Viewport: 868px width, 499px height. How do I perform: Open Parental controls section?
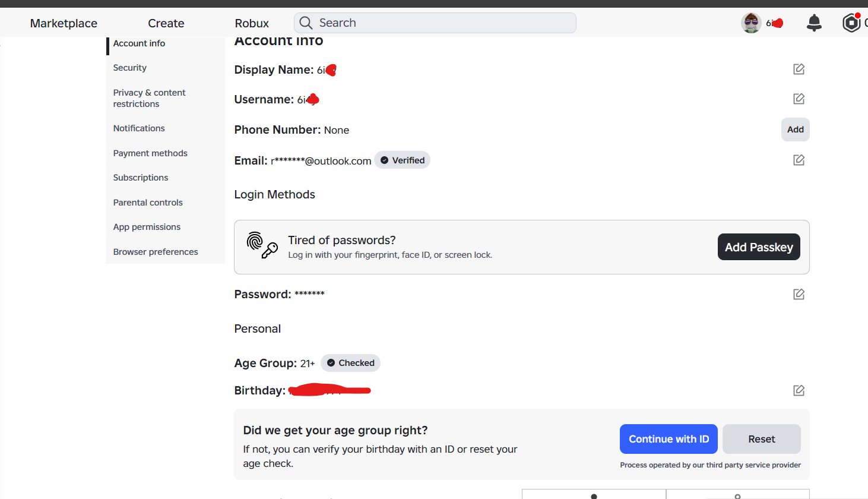tap(148, 203)
